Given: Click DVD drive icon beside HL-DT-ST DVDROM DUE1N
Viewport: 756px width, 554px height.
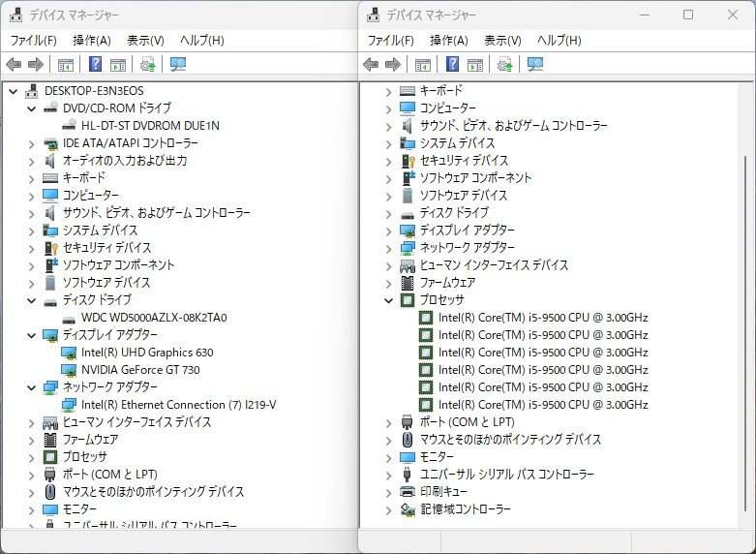Looking at the screenshot, I should click(69, 126).
